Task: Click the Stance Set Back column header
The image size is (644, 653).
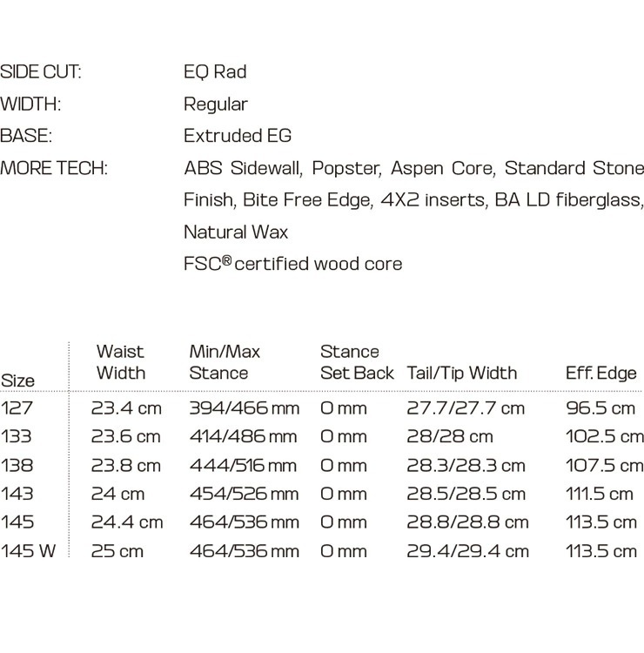Action: click(x=357, y=362)
